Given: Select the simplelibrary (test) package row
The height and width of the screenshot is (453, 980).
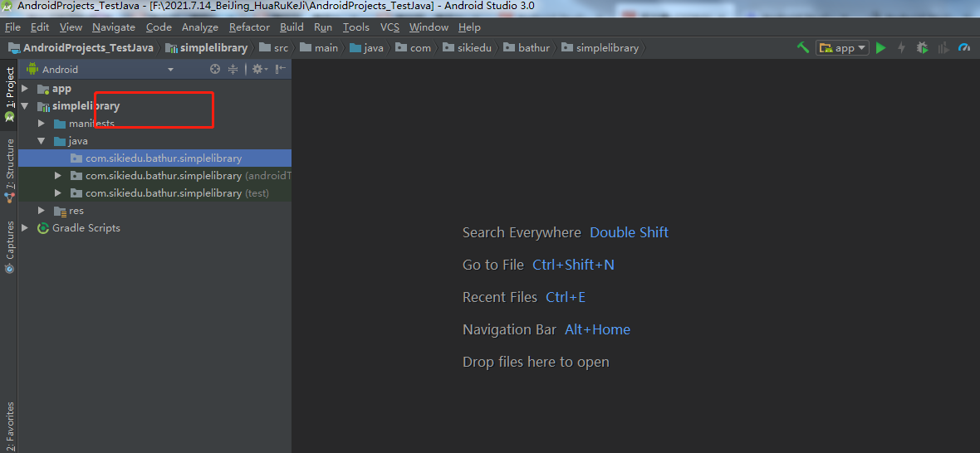Looking at the screenshot, I should [x=155, y=193].
